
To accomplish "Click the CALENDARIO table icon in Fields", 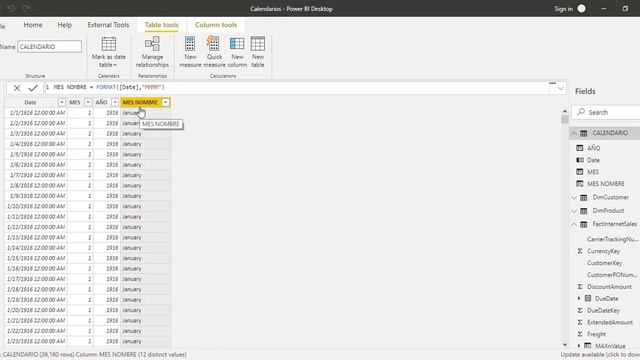I will click(584, 133).
